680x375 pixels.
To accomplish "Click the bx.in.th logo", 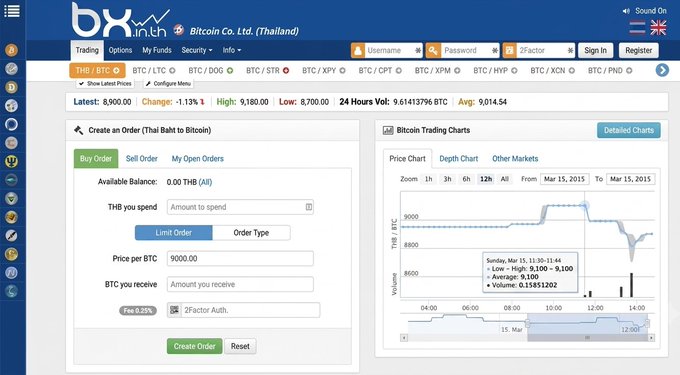I will 121,20.
